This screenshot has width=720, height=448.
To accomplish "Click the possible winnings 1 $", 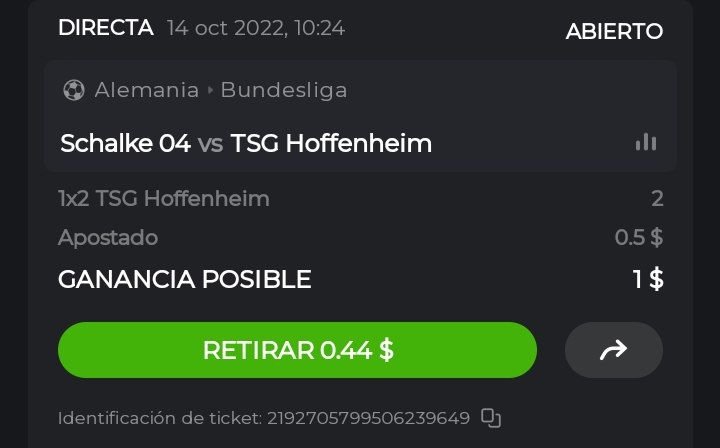I will [648, 279].
